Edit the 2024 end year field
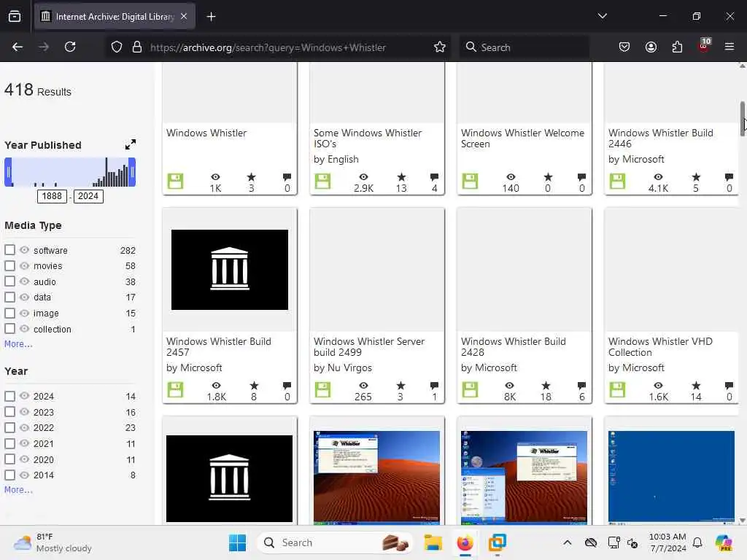The width and height of the screenshot is (747, 560). [88, 196]
